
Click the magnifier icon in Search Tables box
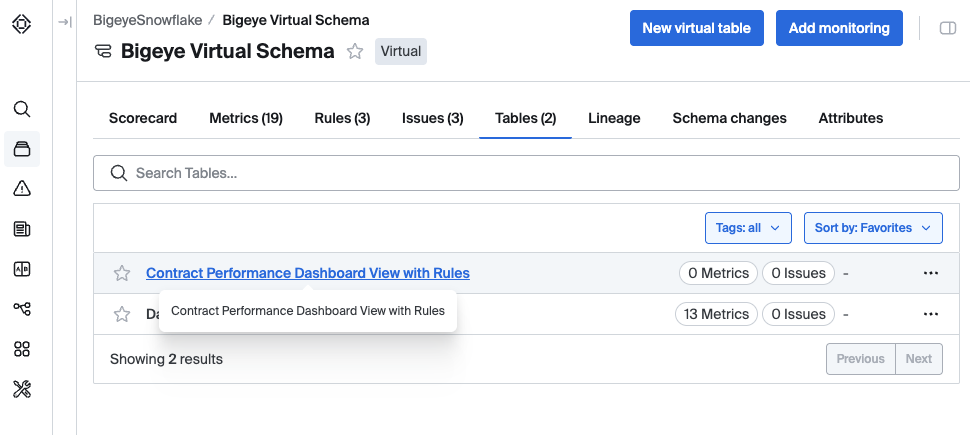tap(119, 173)
